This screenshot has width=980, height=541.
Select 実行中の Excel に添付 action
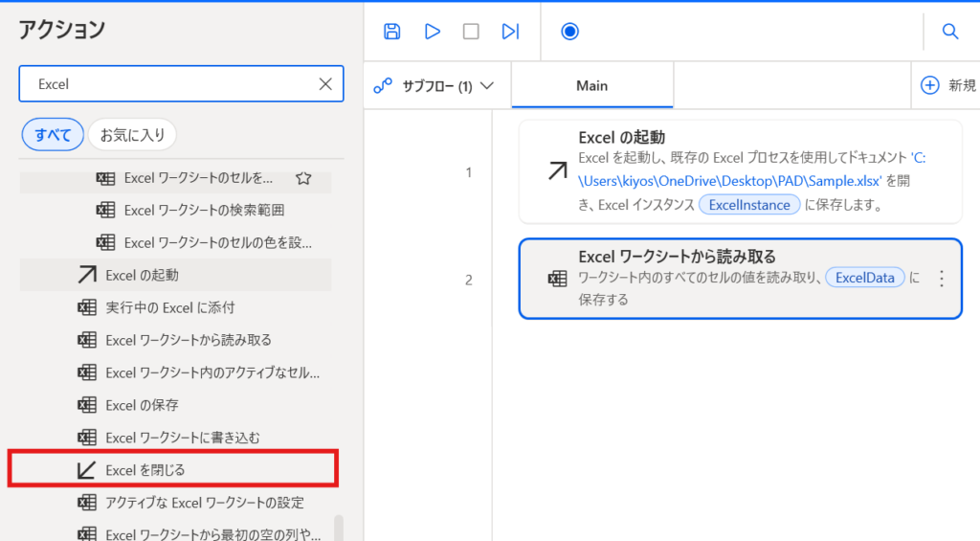(176, 307)
